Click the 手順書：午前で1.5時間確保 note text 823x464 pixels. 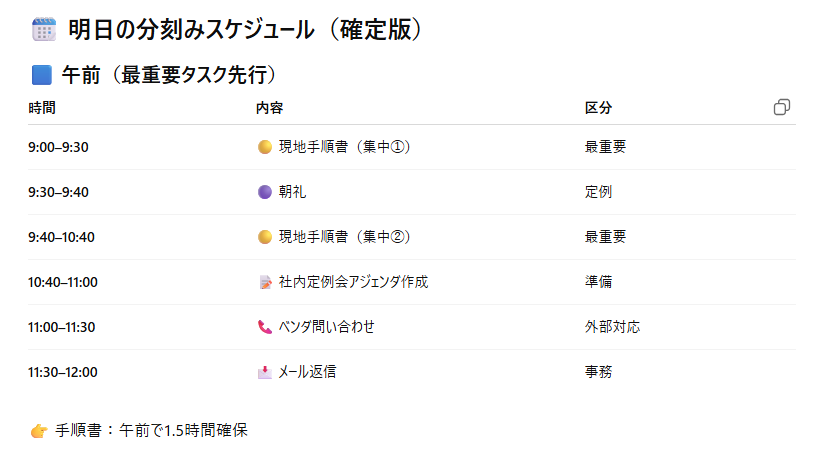point(152,431)
